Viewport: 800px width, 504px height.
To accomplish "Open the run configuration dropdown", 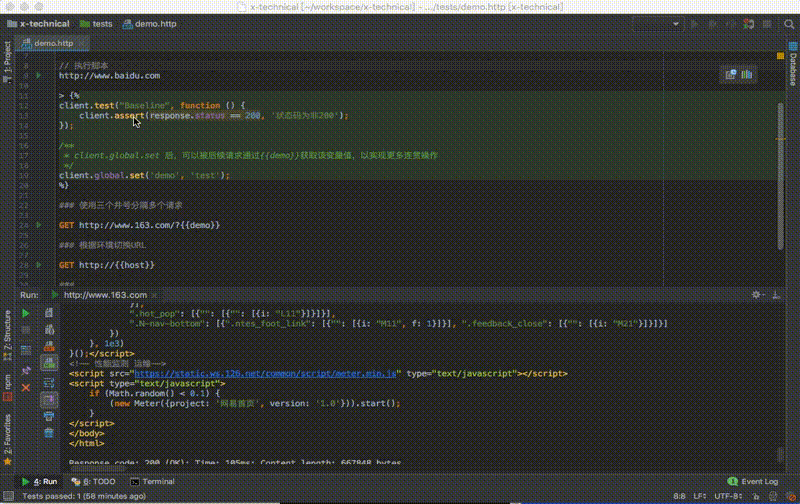I will coord(658,24).
